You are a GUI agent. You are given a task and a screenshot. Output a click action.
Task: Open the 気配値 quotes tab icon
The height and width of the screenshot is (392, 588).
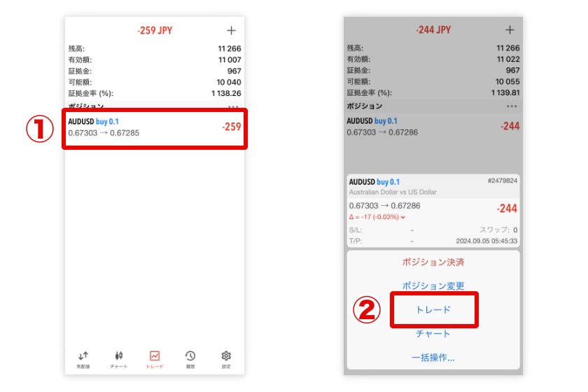pos(83,356)
